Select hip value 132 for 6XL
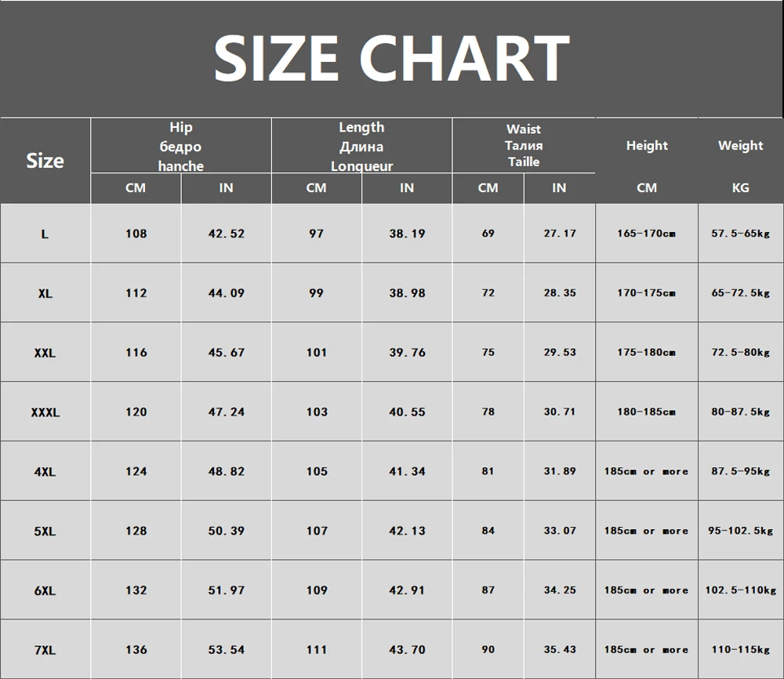Image resolution: width=784 pixels, height=679 pixels. coord(136,590)
